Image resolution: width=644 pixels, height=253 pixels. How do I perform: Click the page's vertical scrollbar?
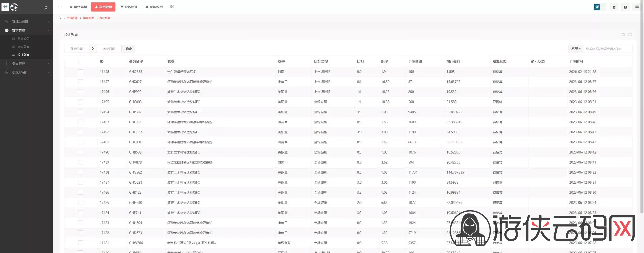642,100
